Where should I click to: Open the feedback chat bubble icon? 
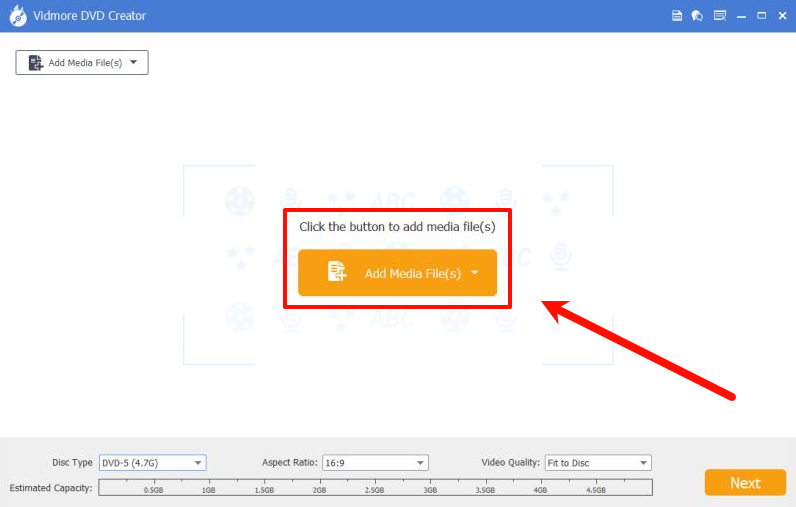698,16
